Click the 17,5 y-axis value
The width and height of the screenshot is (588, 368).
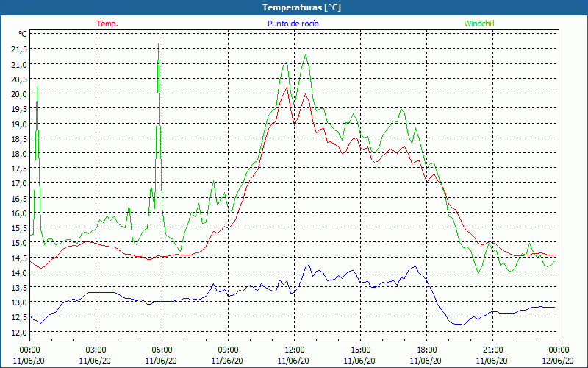tap(19, 169)
